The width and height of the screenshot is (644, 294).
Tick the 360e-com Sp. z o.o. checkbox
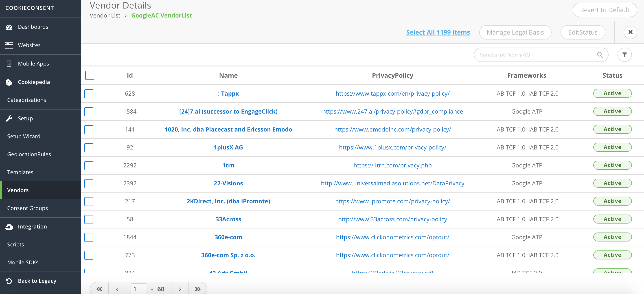89,255
